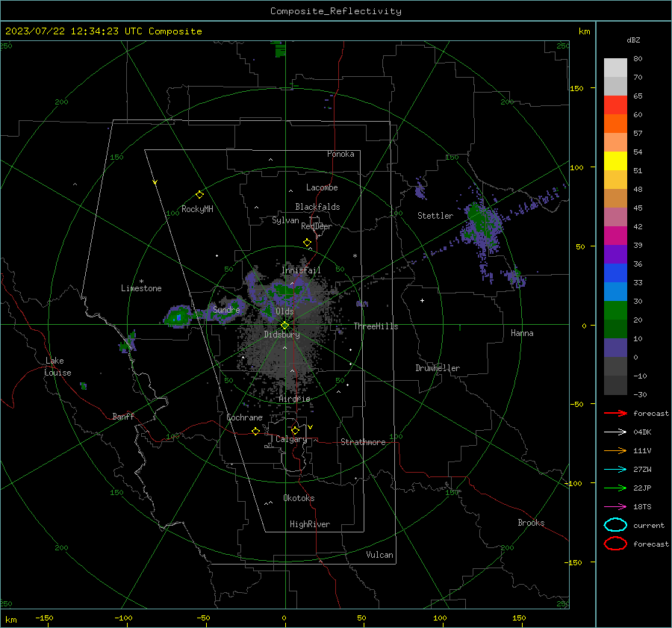The width and height of the screenshot is (672, 628).
Task: Click the yellow radar-site diamond above Didsbury
Action: 284,325
